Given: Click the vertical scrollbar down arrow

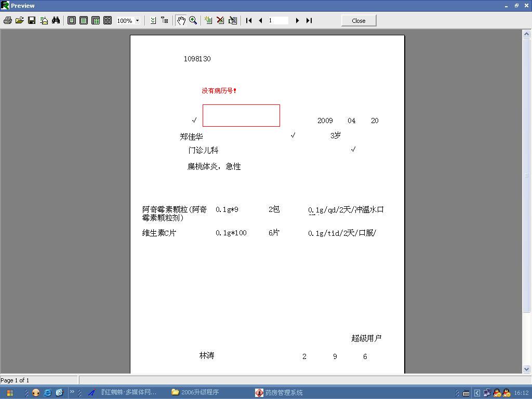Looking at the screenshot, I should (x=526, y=369).
